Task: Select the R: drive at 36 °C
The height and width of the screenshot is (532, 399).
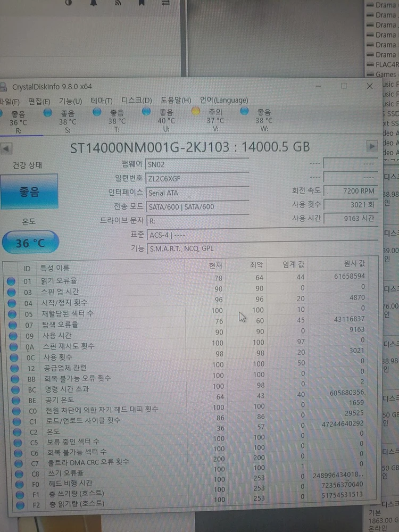Action: (17, 121)
